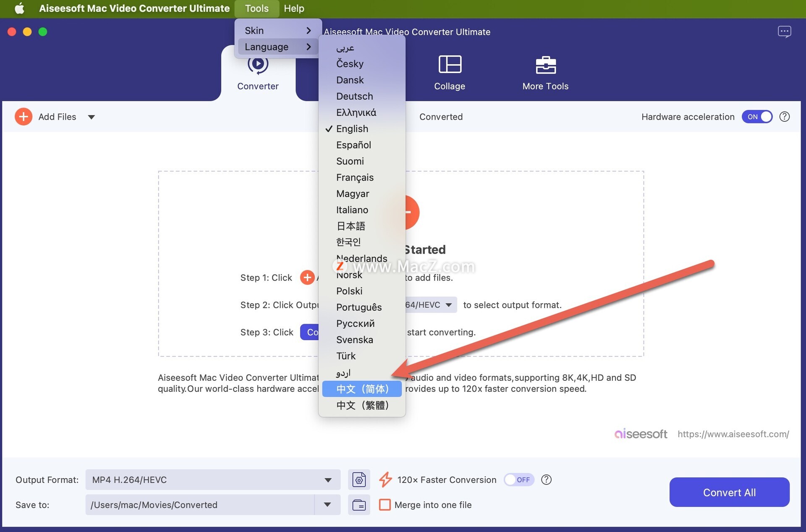The width and height of the screenshot is (806, 532).
Task: Toggle 120x Faster Conversion switch
Action: click(519, 480)
